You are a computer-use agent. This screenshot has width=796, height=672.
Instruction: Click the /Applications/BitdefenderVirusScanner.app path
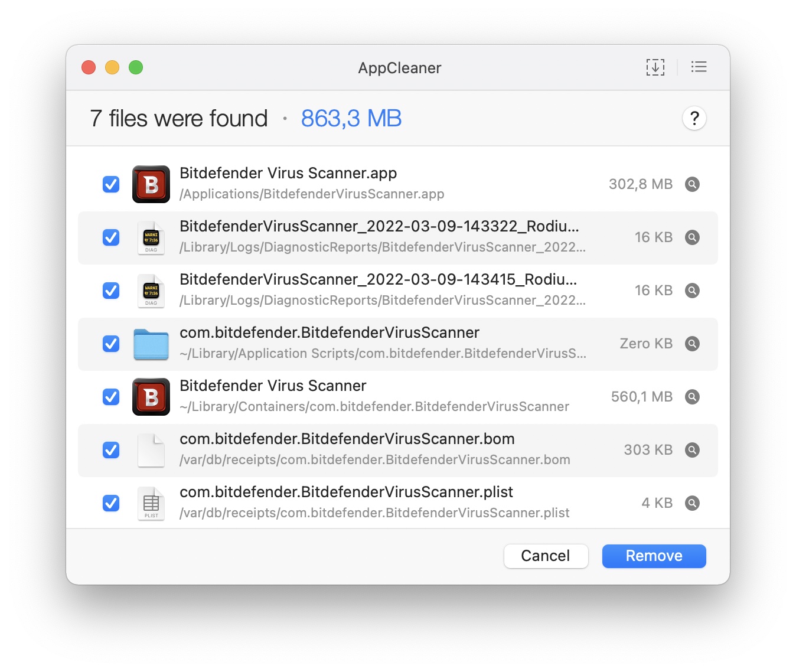tap(312, 194)
